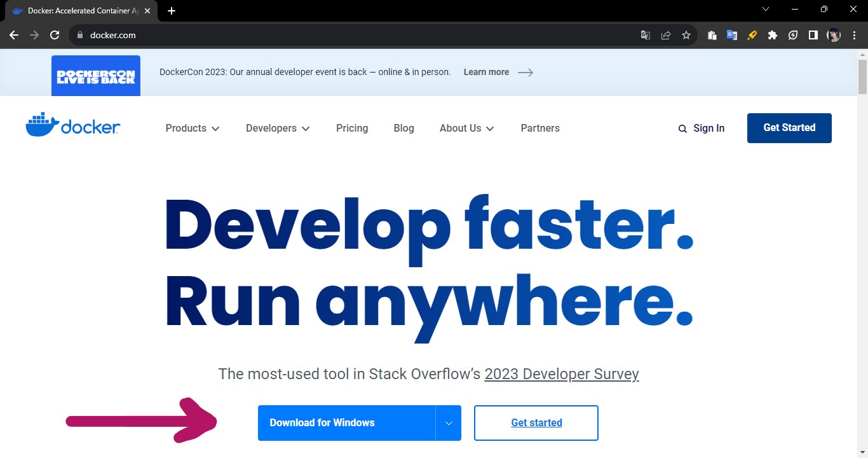
Task: Click the outlined Get started button
Action: point(536,423)
